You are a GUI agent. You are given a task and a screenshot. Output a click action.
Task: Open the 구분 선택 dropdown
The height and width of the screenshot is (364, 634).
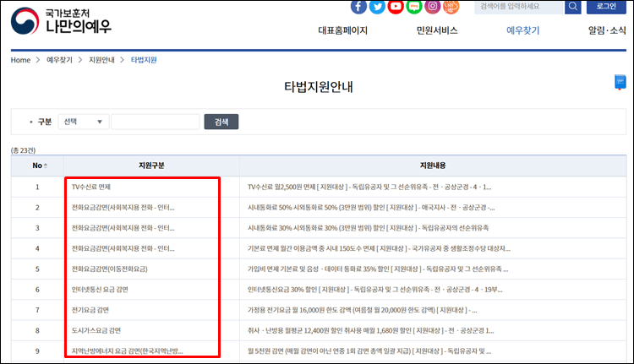(x=84, y=122)
